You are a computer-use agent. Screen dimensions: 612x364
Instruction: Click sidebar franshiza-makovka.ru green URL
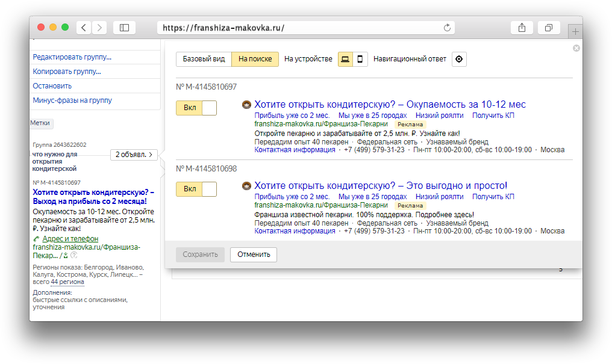(86, 251)
